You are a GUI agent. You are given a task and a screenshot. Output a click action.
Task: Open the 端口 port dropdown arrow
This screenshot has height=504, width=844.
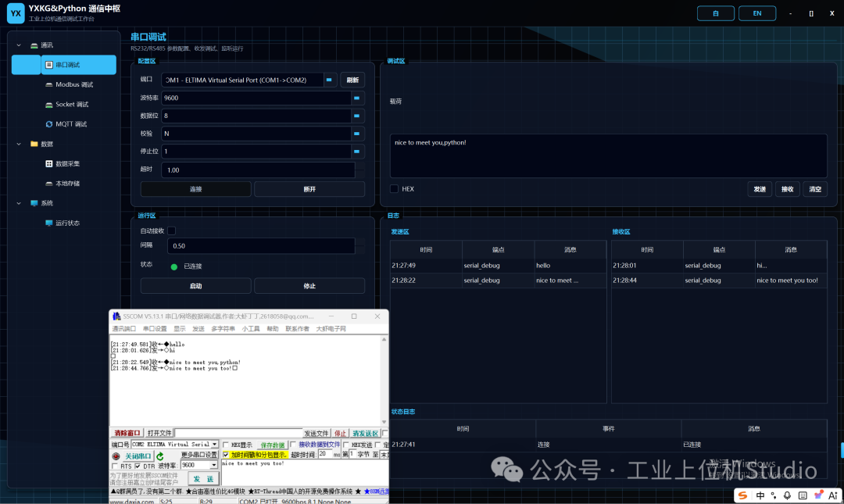[329, 80]
